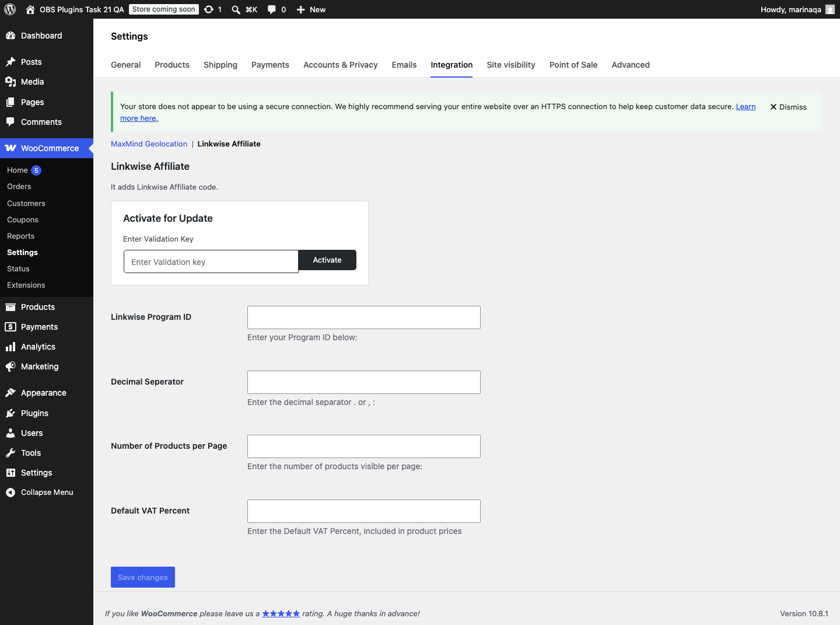Open the Point of Sale tab

coord(573,65)
